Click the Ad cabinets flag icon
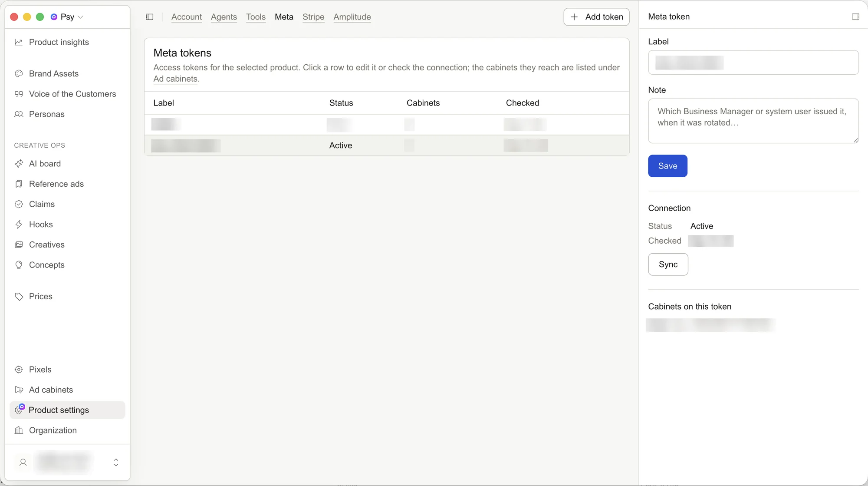Image resolution: width=868 pixels, height=486 pixels. click(19, 390)
